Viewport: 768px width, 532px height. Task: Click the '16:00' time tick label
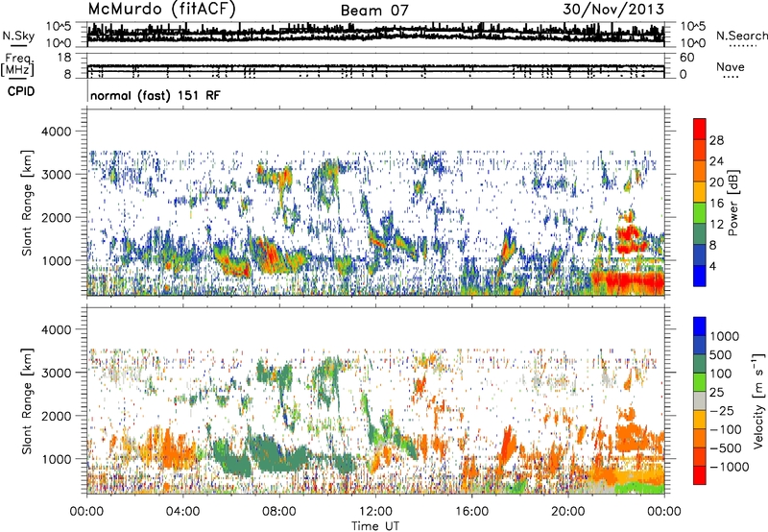click(471, 512)
